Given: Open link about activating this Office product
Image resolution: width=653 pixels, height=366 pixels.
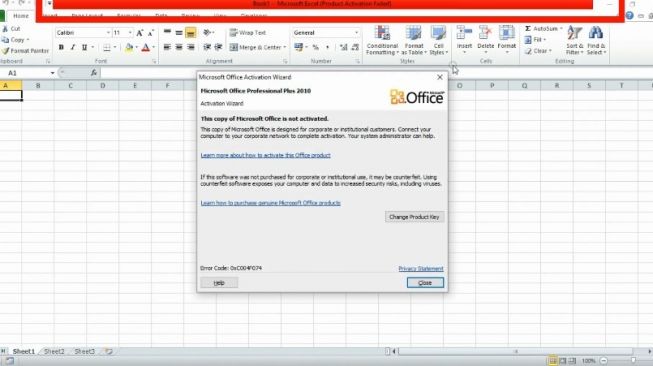Looking at the screenshot, I should click(x=266, y=155).
